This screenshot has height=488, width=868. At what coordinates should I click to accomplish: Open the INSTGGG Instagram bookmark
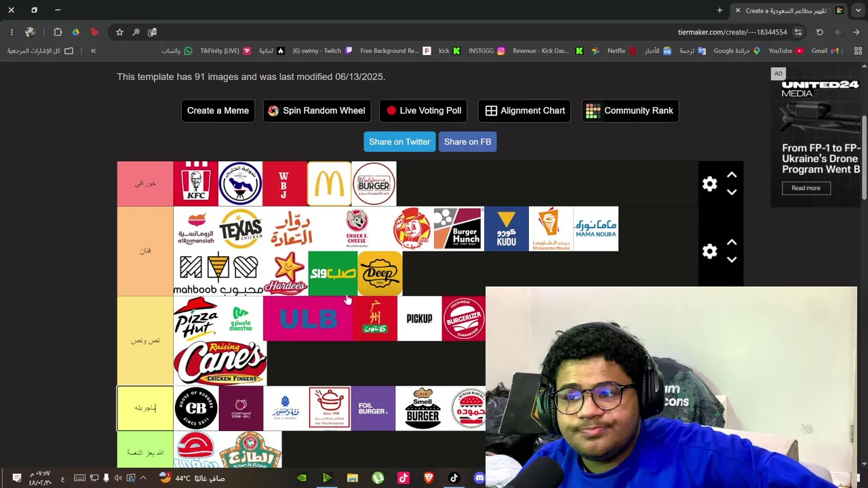pyautogui.click(x=486, y=51)
